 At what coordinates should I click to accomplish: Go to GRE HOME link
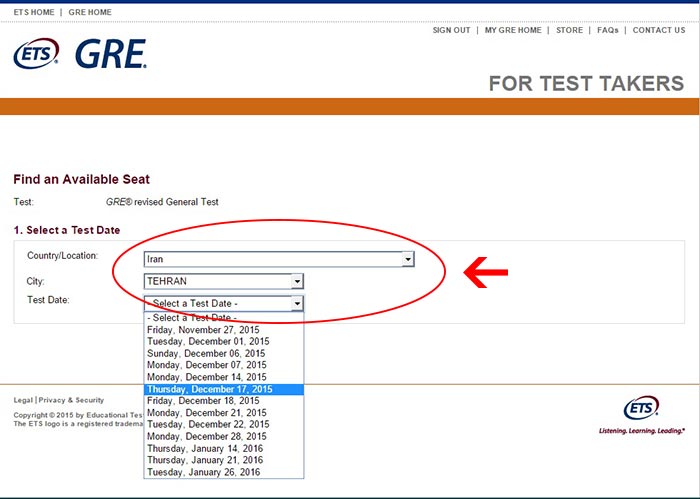(x=90, y=13)
